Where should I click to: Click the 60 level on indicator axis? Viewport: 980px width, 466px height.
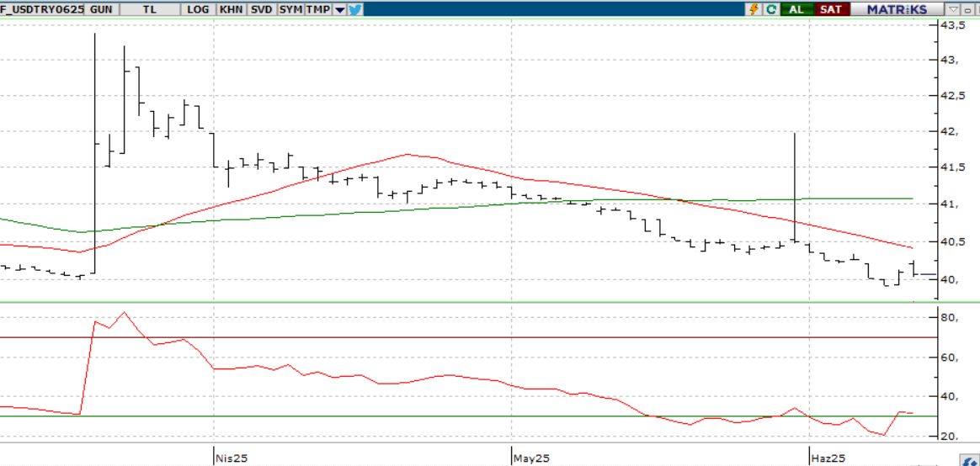click(x=949, y=357)
